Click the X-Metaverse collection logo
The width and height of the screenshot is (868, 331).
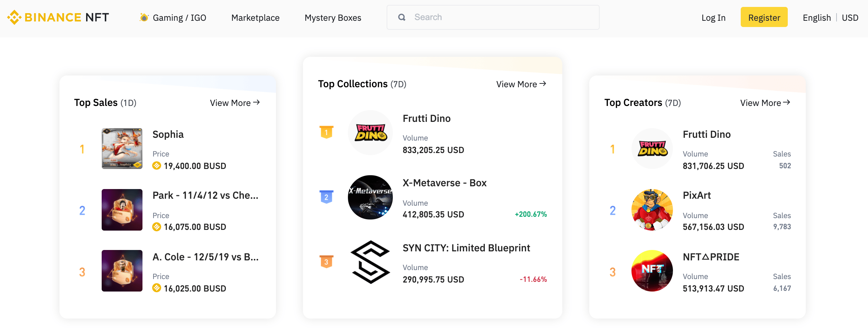tap(370, 197)
